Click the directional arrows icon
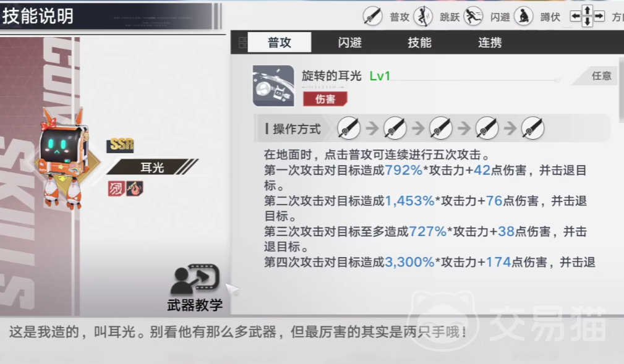Viewport: 624px width, 364px height. point(588,16)
